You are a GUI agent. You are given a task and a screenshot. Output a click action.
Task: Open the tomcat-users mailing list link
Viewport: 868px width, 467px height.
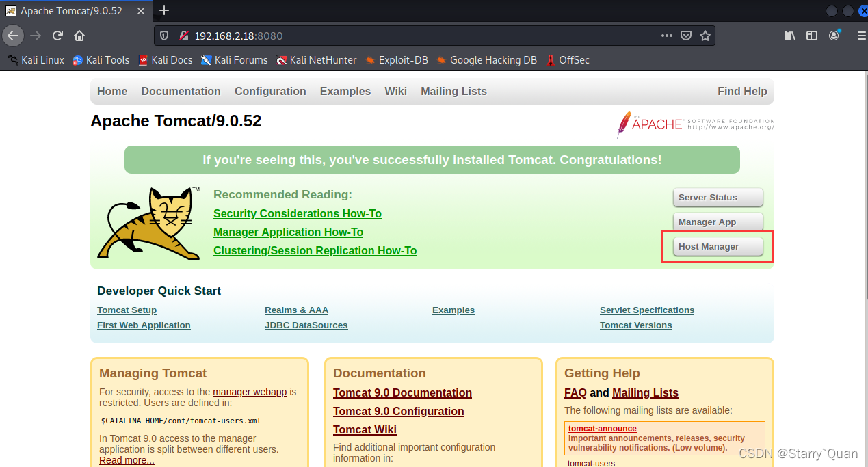591,463
